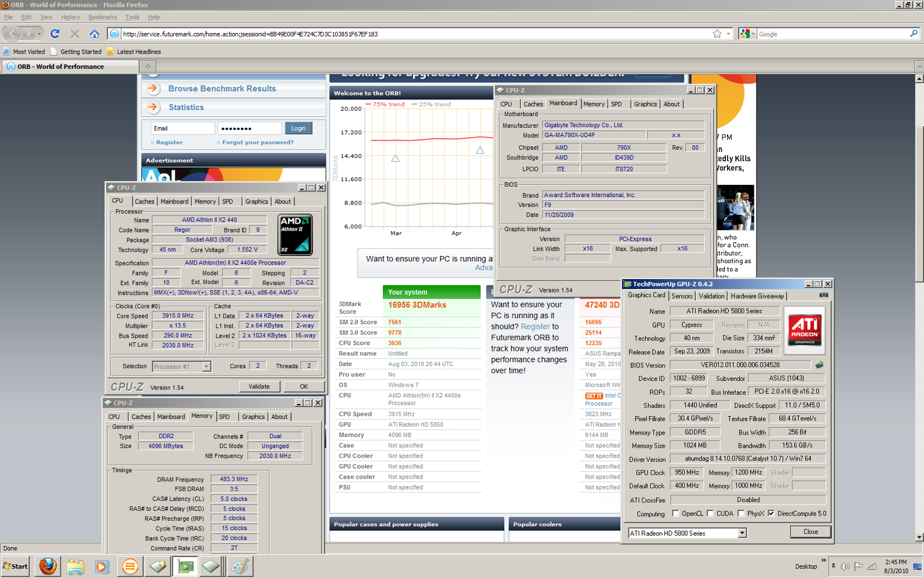The height and width of the screenshot is (578, 924).
Task: Open the ATI Radeon HD 5800 Series dropdown
Action: [x=742, y=533]
